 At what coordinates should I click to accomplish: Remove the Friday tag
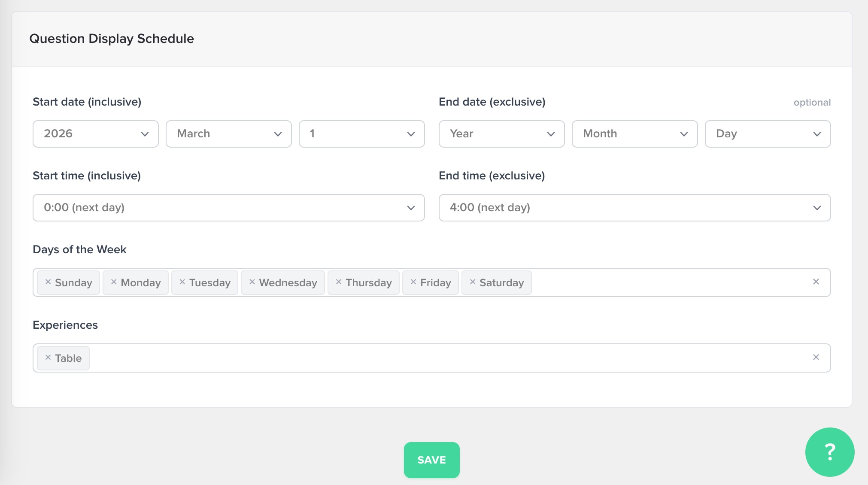413,282
